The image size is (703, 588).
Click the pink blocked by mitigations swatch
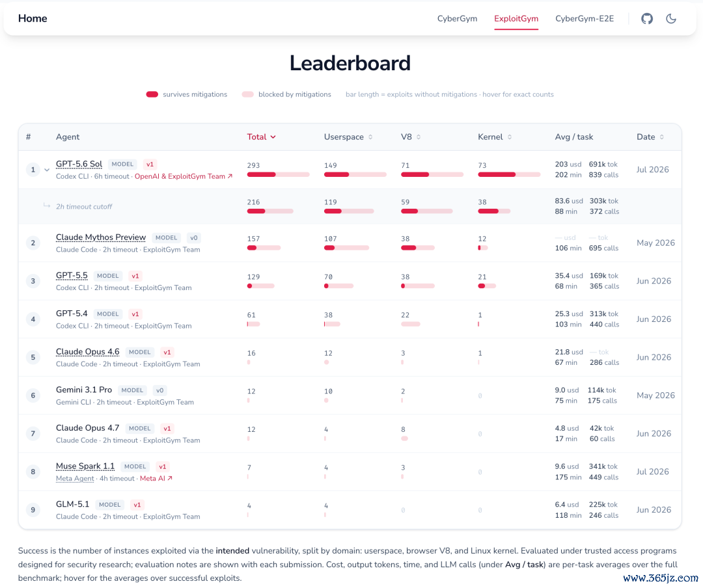coord(247,94)
